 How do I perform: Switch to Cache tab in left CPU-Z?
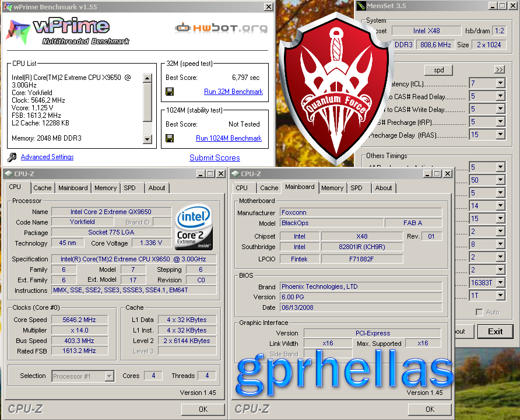click(x=43, y=188)
